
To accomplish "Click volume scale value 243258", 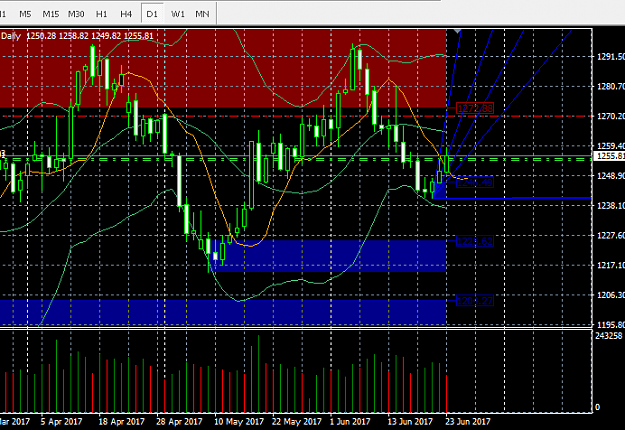I will [x=608, y=336].
